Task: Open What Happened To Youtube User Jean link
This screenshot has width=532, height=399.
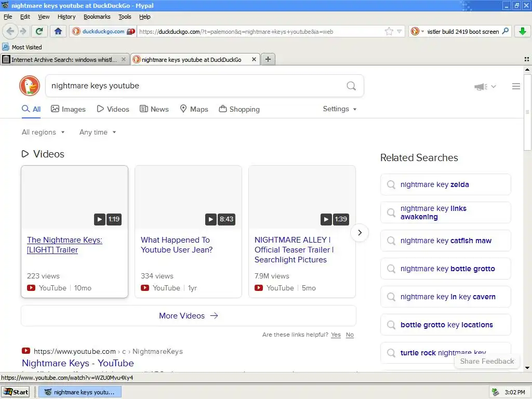Action: click(177, 245)
